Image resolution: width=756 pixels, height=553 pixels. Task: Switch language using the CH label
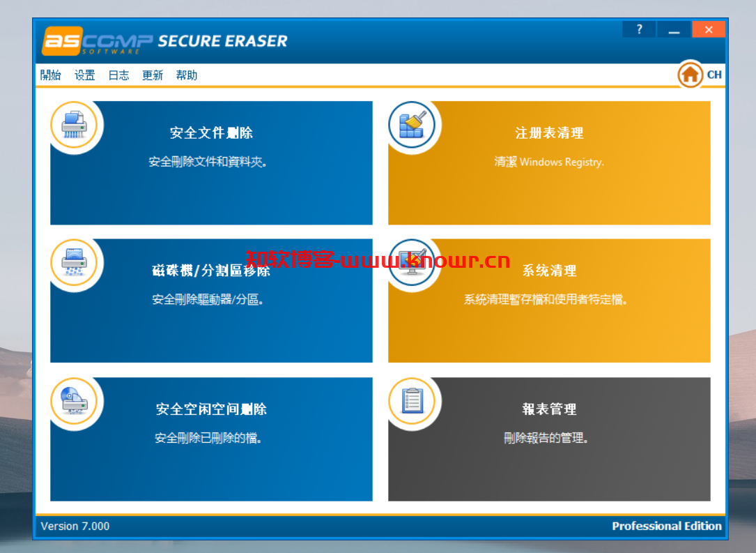(x=714, y=75)
